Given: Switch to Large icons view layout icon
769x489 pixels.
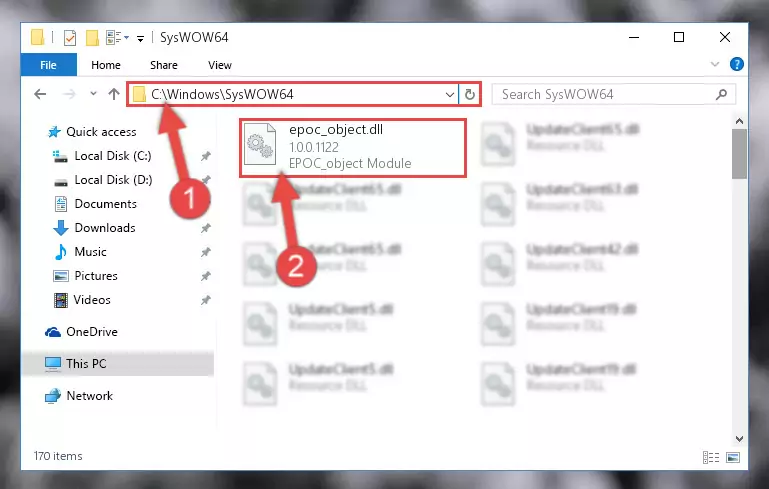Looking at the screenshot, I should [733, 457].
